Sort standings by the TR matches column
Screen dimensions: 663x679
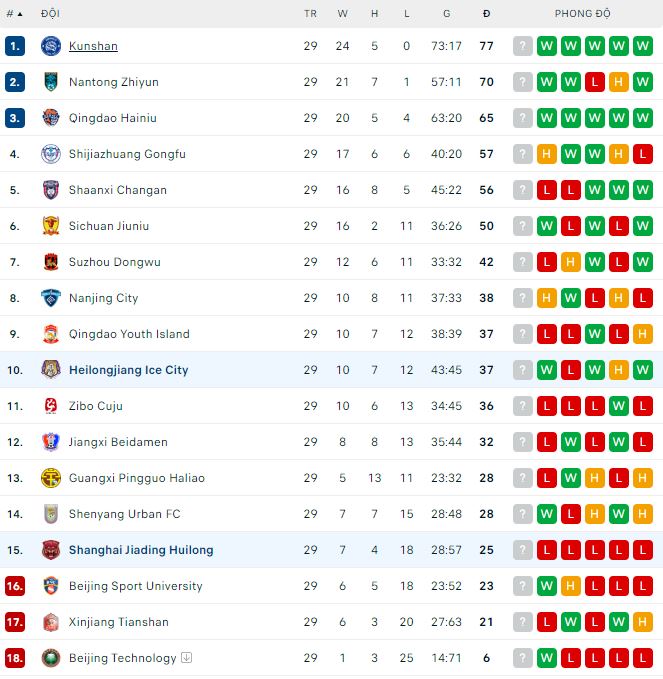pos(310,14)
